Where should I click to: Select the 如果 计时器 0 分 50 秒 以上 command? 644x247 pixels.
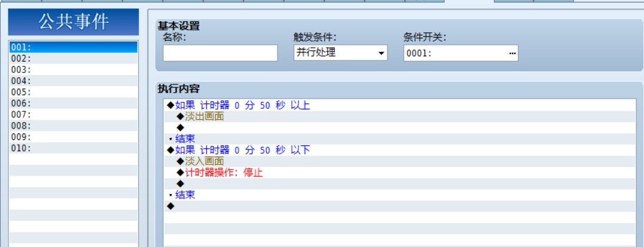(x=399, y=105)
